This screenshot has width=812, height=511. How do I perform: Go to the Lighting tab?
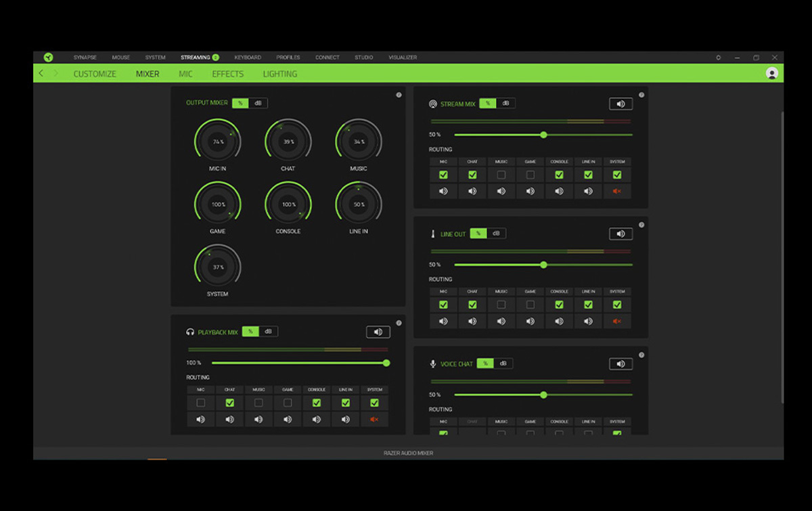tap(279, 74)
